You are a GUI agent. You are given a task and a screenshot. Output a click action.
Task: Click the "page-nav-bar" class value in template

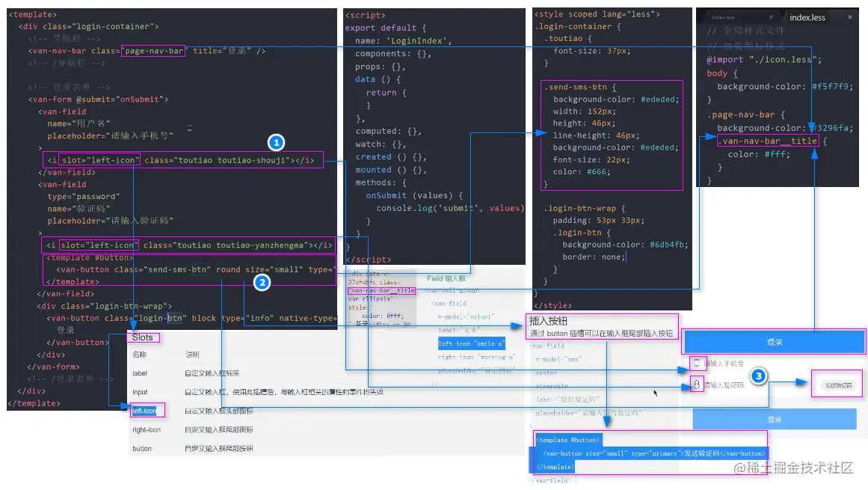(x=153, y=51)
